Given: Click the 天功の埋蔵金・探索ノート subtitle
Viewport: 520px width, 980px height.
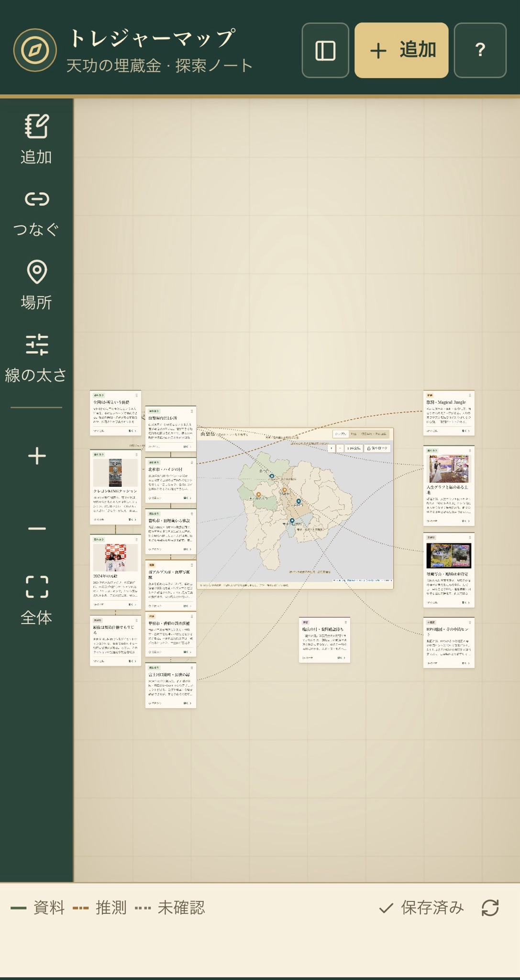Looking at the screenshot, I should [159, 66].
